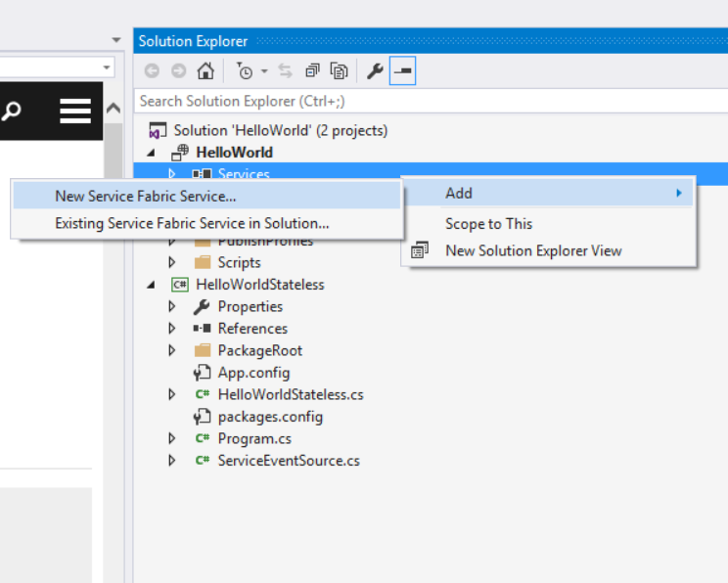Select HelloWorldStateless.cs file
The image size is (728, 583).
291,394
